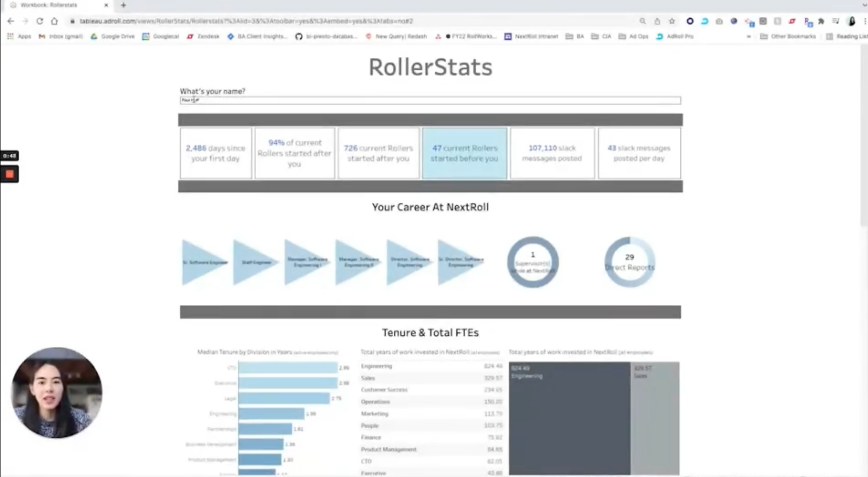The width and height of the screenshot is (868, 477).
Task: Stop the screen recording with red button
Action: click(x=9, y=174)
